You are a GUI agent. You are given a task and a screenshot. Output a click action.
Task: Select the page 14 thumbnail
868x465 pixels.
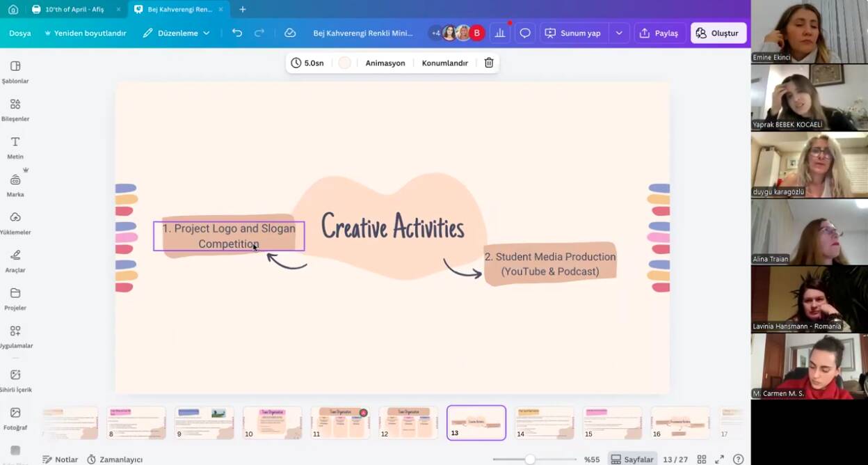(x=544, y=423)
